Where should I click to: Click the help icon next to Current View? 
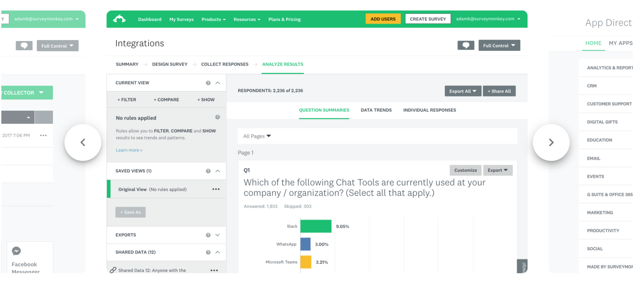point(208,83)
